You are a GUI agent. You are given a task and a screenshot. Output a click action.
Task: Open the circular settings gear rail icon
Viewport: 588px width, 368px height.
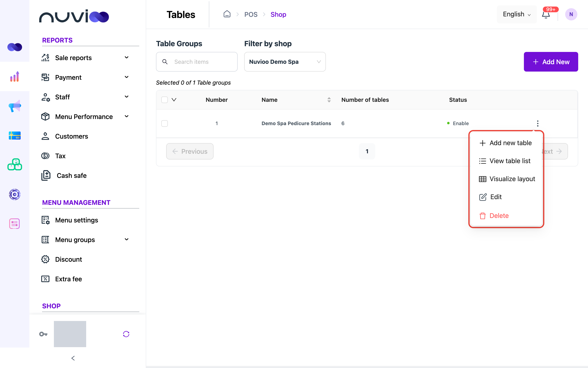coord(14,194)
